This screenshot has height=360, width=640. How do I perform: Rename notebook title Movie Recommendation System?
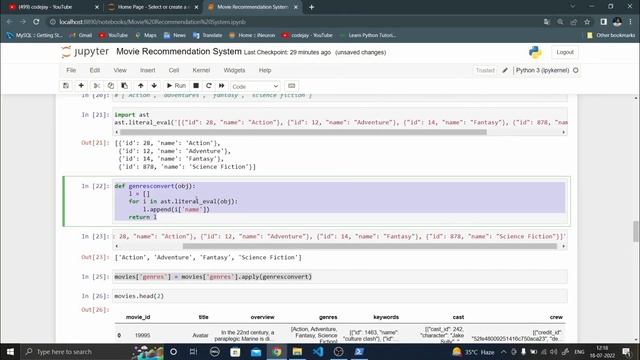click(x=179, y=52)
